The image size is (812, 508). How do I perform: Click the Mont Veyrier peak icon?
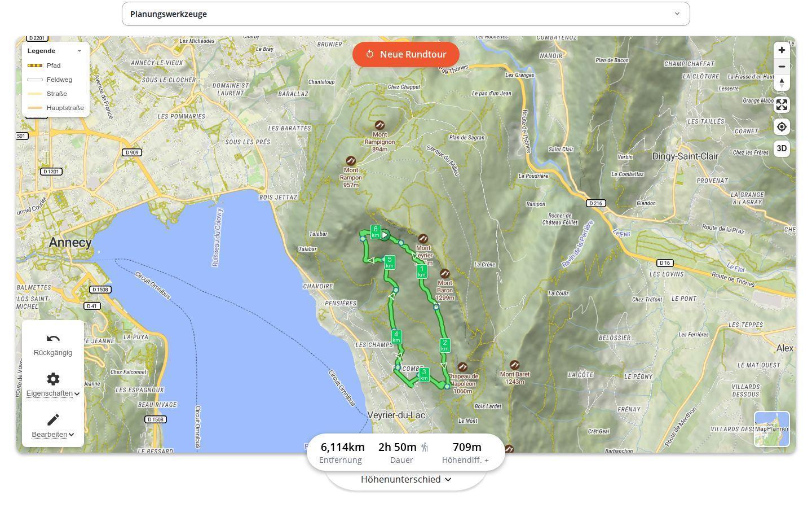tap(423, 239)
